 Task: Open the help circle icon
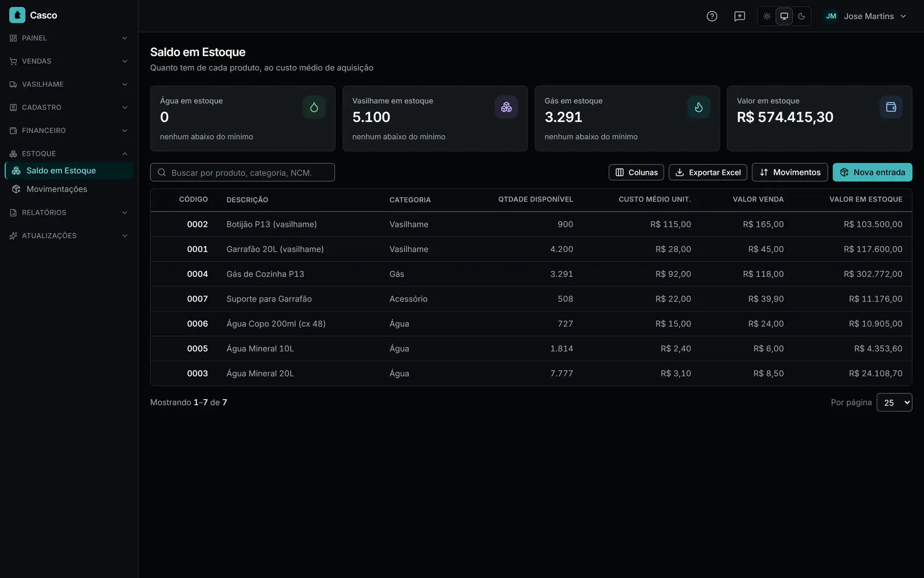click(711, 16)
